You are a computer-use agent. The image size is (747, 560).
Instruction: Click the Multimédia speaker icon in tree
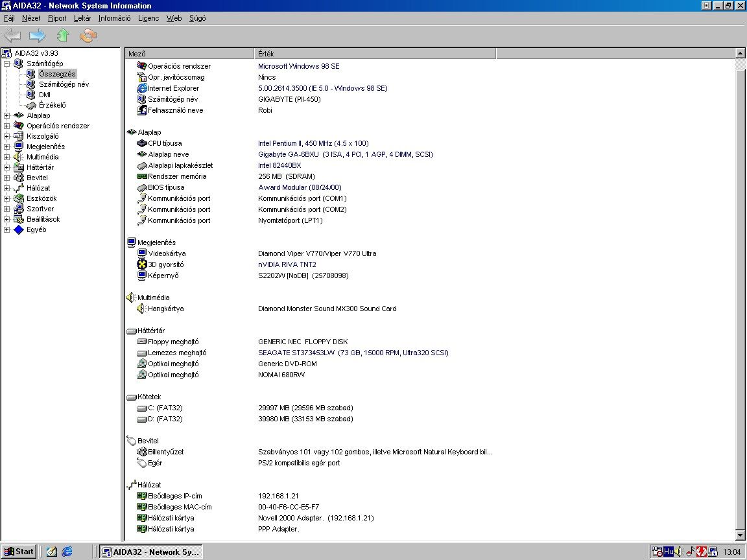pyautogui.click(x=19, y=157)
